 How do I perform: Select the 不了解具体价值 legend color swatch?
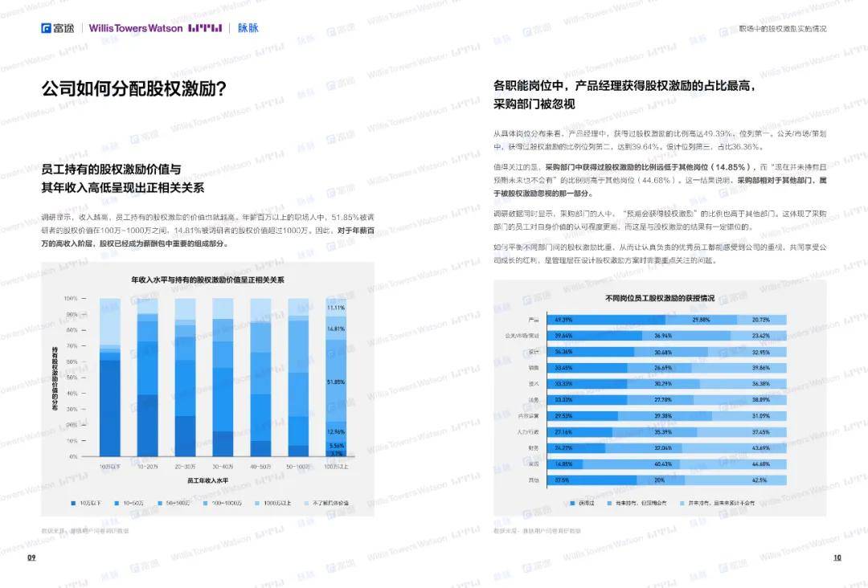coord(305,504)
